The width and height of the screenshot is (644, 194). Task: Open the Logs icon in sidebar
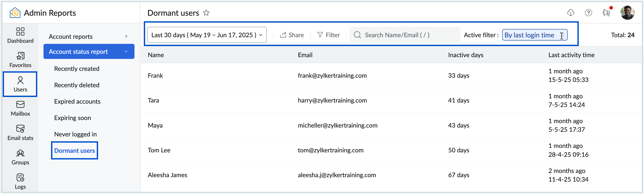pos(20,181)
